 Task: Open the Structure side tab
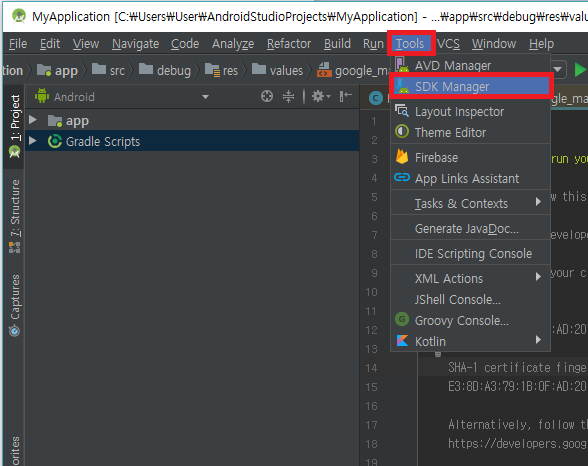[x=14, y=216]
